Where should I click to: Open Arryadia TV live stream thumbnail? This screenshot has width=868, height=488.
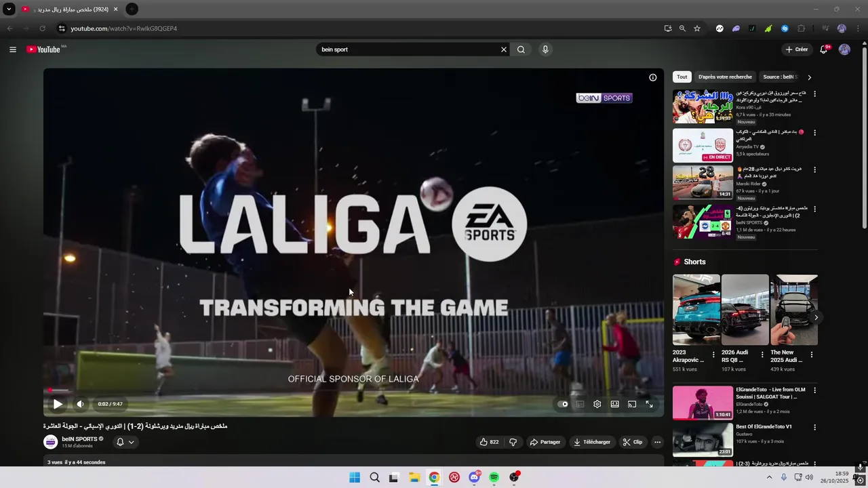click(703, 145)
